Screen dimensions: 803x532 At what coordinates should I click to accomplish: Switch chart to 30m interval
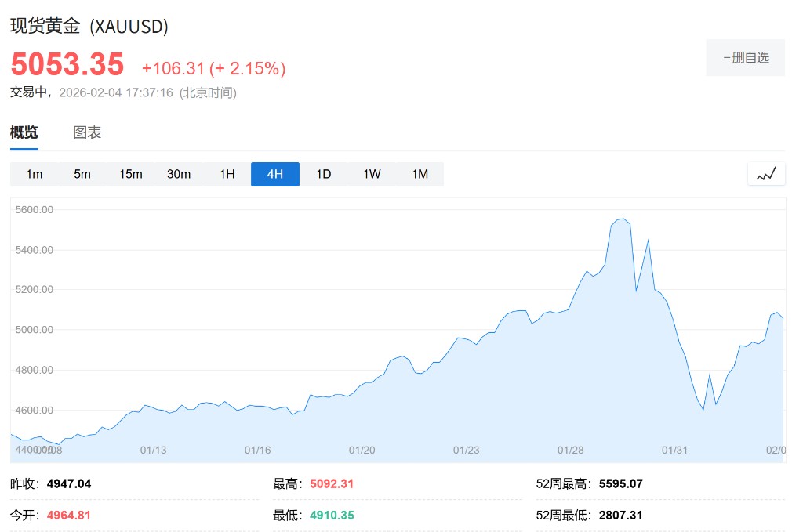coord(179,174)
